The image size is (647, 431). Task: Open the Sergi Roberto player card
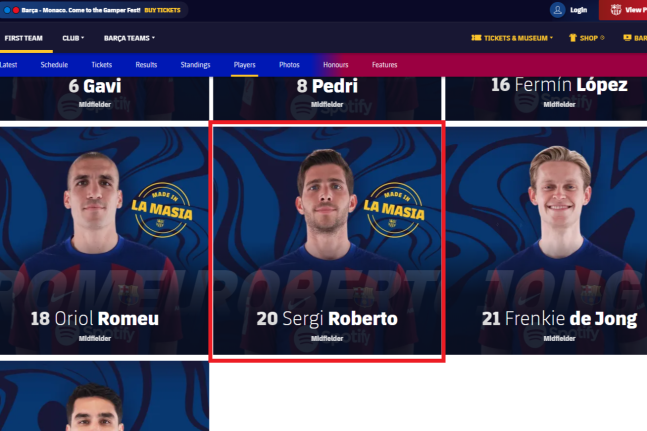(x=327, y=240)
